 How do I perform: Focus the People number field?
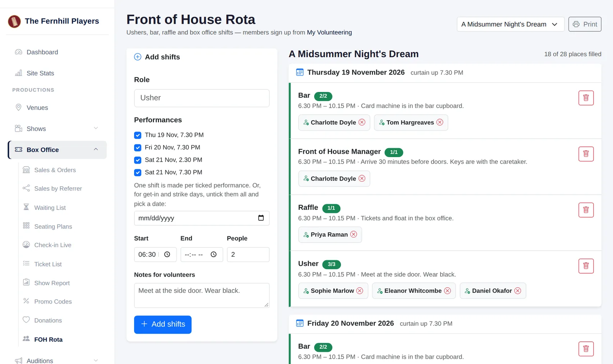(248, 254)
